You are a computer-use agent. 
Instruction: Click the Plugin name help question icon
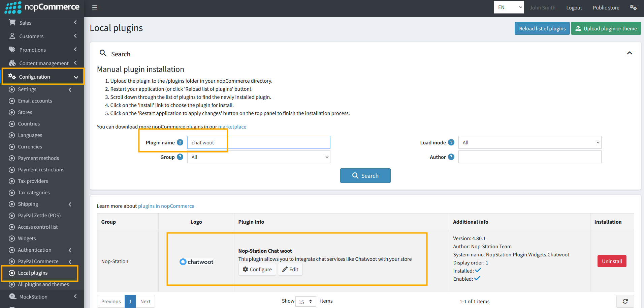[180, 142]
